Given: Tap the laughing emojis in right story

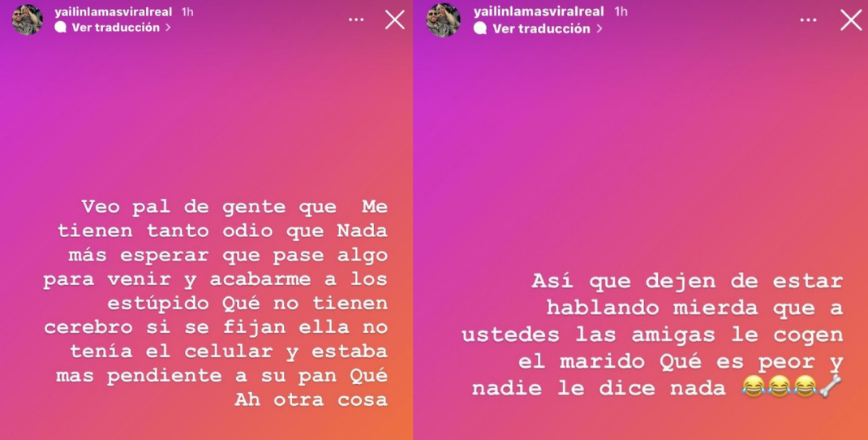Looking at the screenshot, I should click(x=780, y=386).
